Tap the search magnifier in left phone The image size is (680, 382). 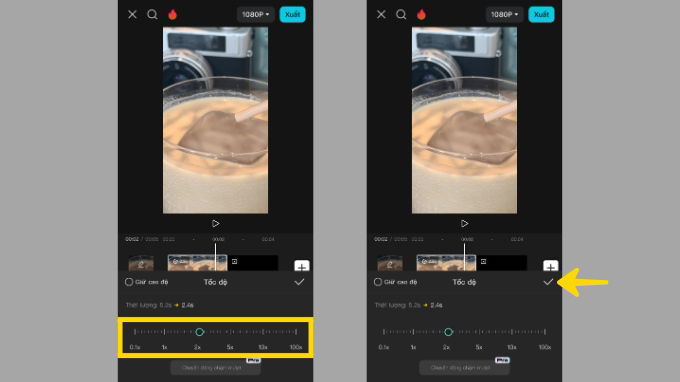pos(152,14)
